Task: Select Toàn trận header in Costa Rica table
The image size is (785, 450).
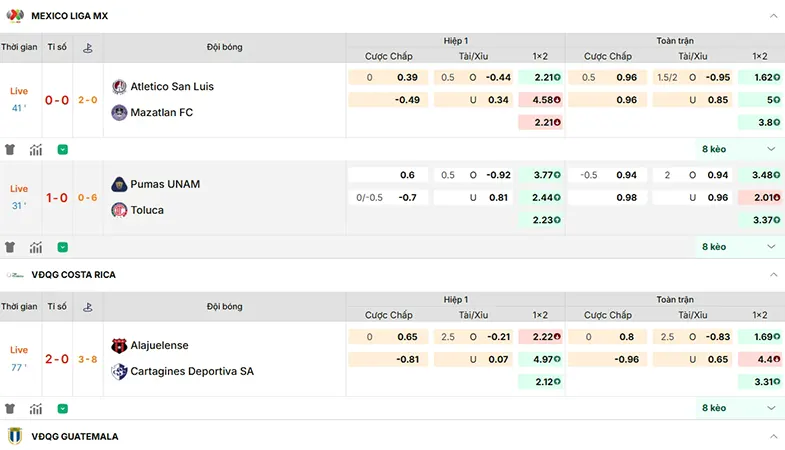Action: tap(675, 299)
